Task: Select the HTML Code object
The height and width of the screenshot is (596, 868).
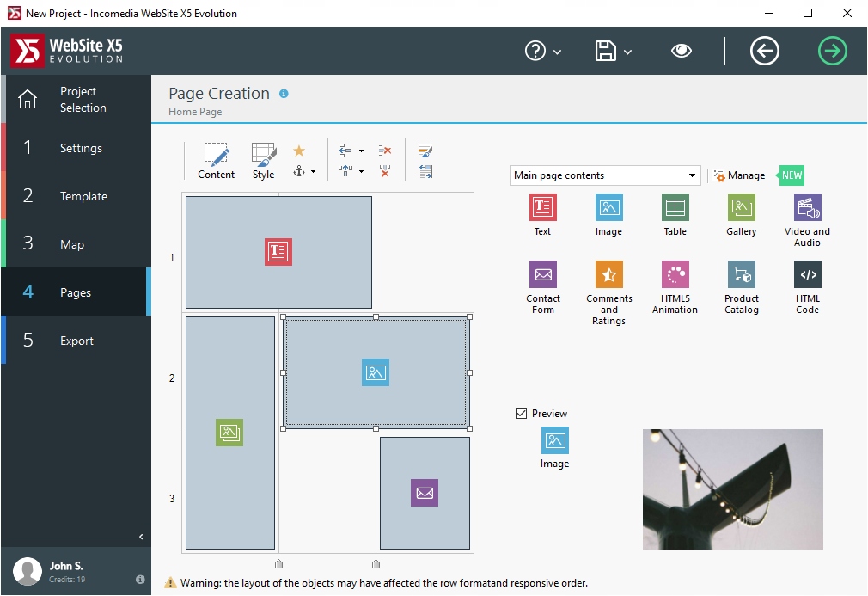Action: [807, 275]
